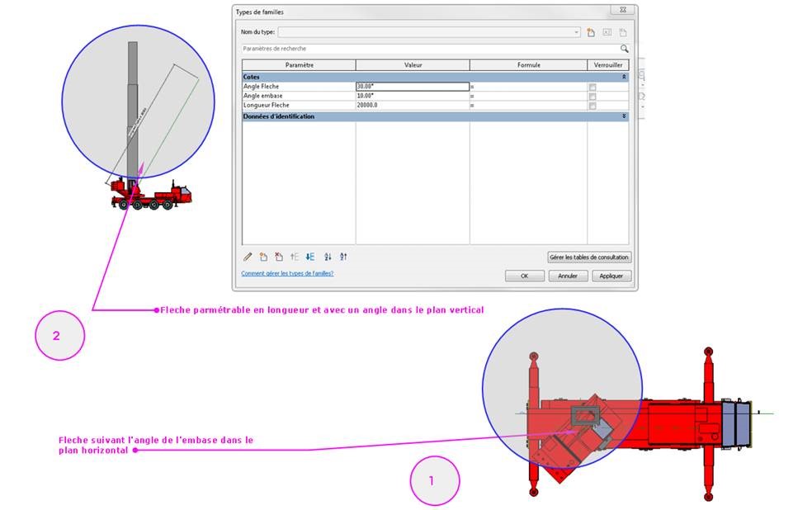The image size is (812, 510).
Task: Click the new family type icon
Action: [x=591, y=32]
